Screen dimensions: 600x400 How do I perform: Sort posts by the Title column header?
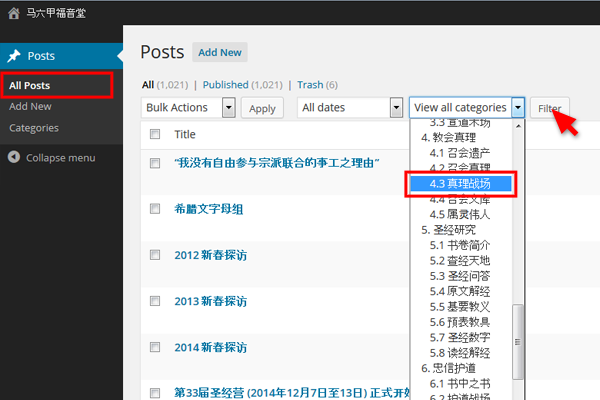[185, 134]
